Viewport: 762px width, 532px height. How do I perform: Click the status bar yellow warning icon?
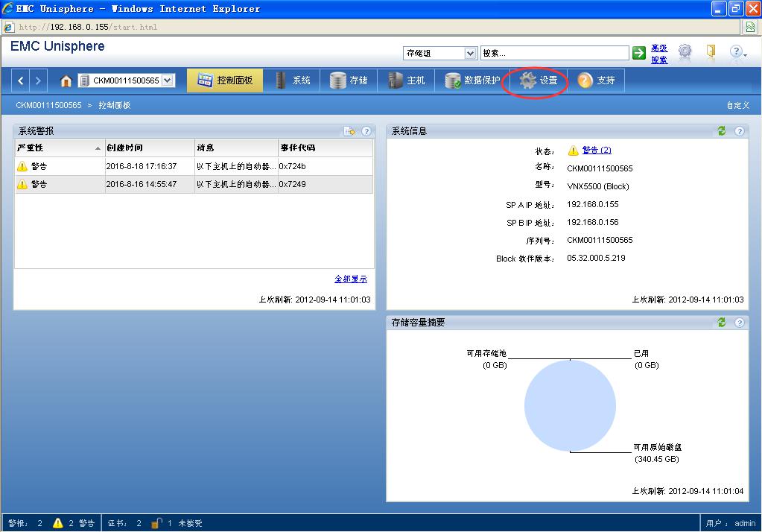pos(58,523)
